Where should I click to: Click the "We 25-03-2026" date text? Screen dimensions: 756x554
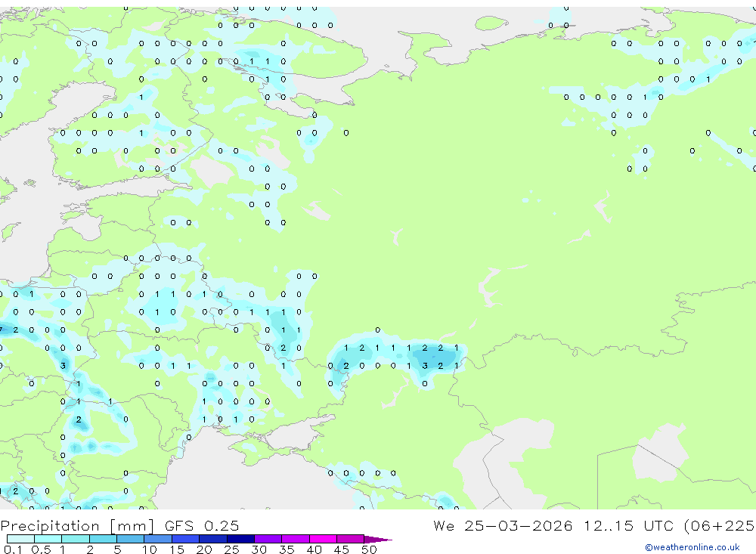coord(503,525)
